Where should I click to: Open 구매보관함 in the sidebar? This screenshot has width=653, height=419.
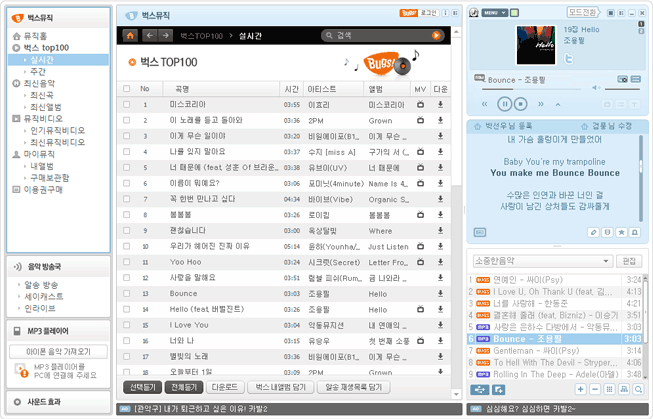pyautogui.click(x=50, y=178)
